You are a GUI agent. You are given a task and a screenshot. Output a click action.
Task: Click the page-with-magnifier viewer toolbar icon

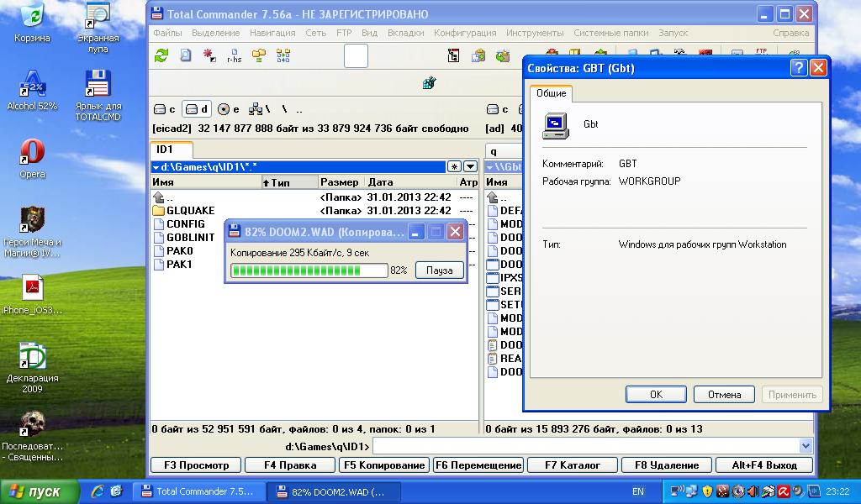point(186,55)
